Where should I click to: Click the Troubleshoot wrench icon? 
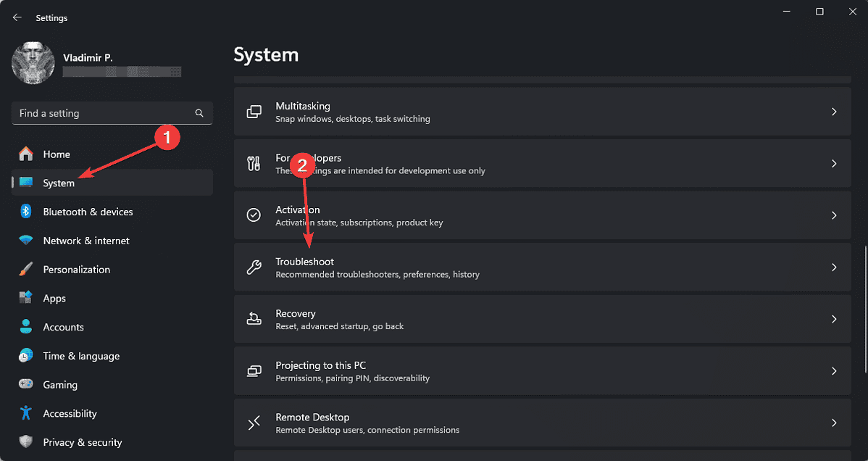[x=254, y=267]
